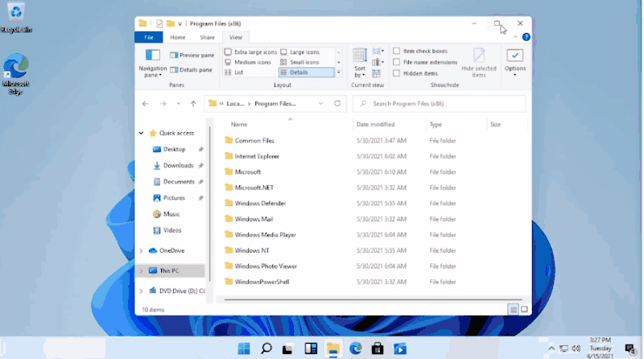Click the Search Program Files (x86) box

[x=439, y=104]
